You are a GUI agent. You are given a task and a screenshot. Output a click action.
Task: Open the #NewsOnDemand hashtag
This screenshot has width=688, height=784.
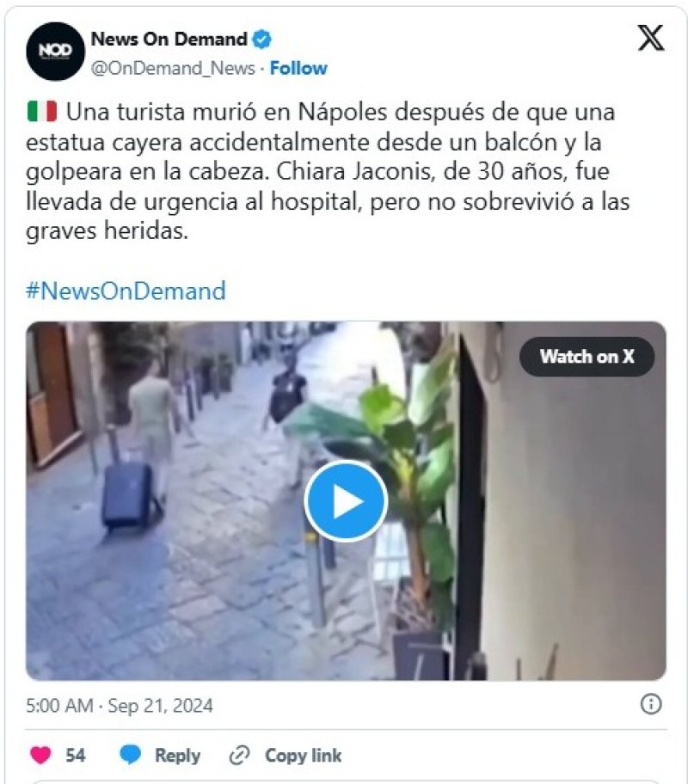[126, 291]
